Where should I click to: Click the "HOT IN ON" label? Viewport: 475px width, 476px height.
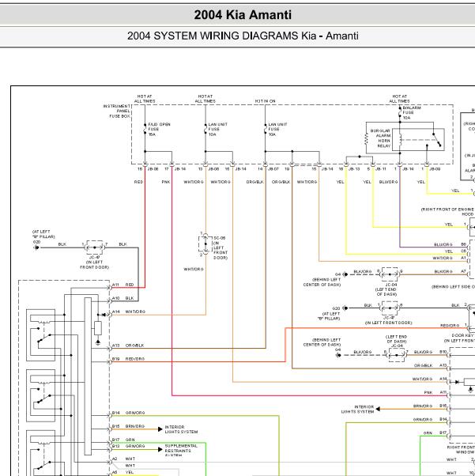click(265, 101)
